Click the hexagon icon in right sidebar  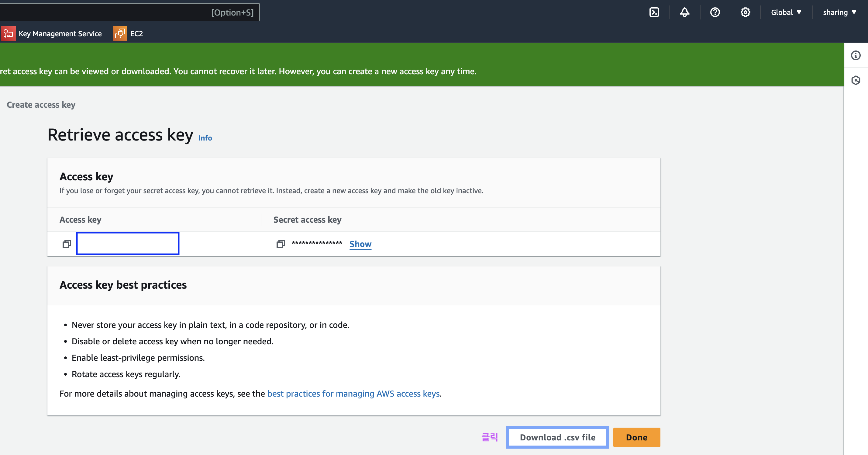pos(856,80)
